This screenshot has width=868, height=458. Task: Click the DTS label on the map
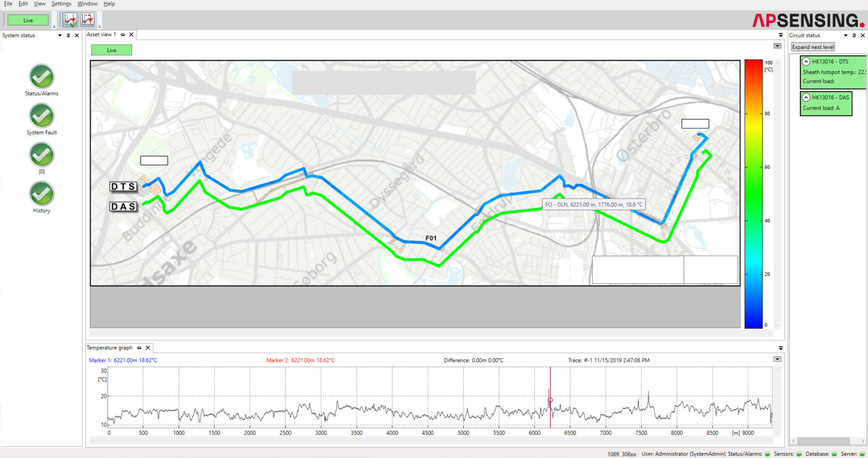coord(123,187)
